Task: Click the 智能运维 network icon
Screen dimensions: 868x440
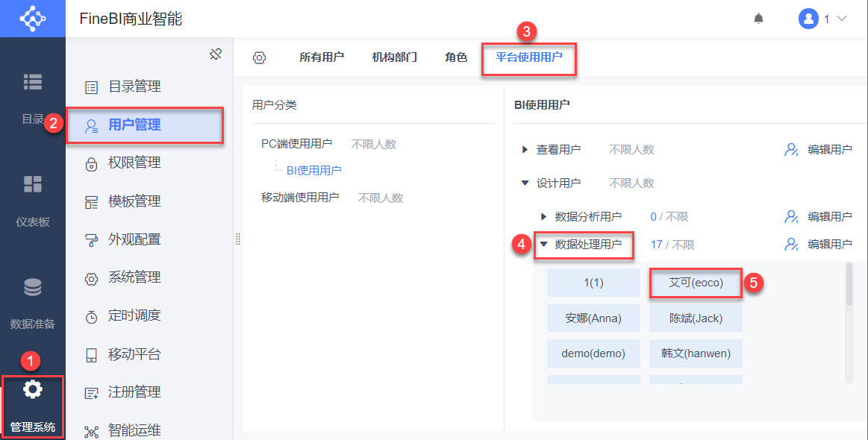Action: pos(91,431)
